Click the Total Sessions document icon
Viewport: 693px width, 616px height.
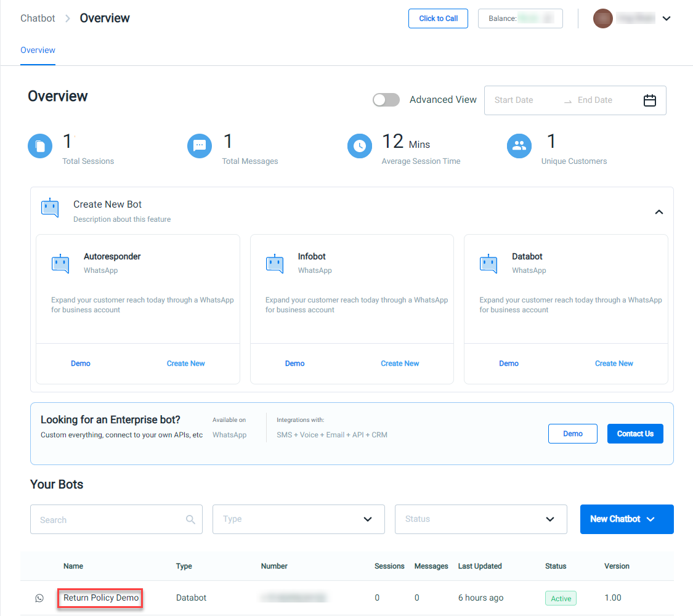(x=40, y=146)
